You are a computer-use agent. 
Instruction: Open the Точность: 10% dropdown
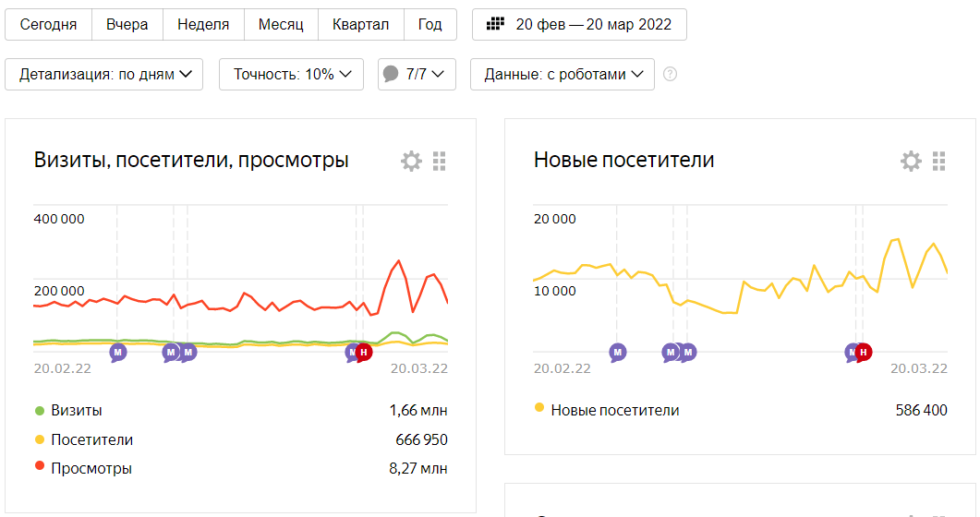(x=292, y=75)
